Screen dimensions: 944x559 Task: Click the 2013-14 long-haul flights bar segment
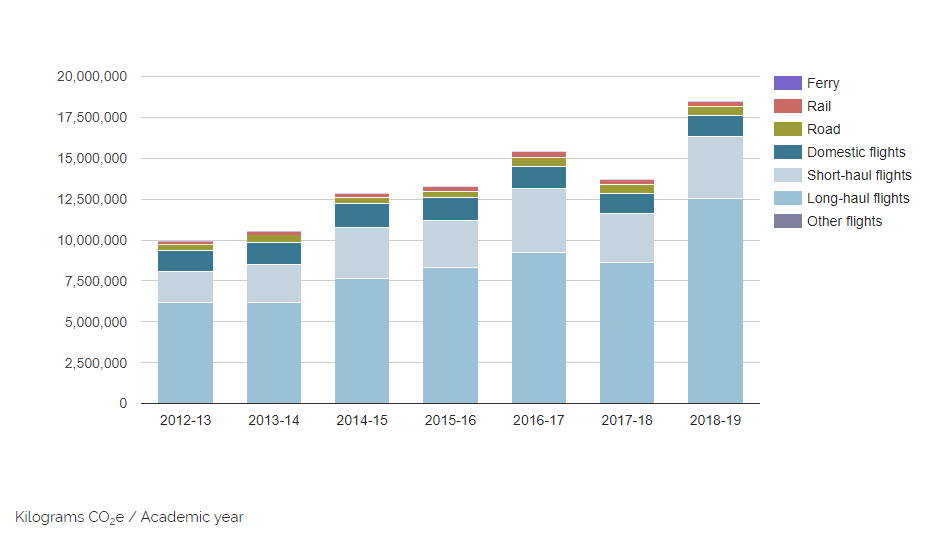coord(274,353)
